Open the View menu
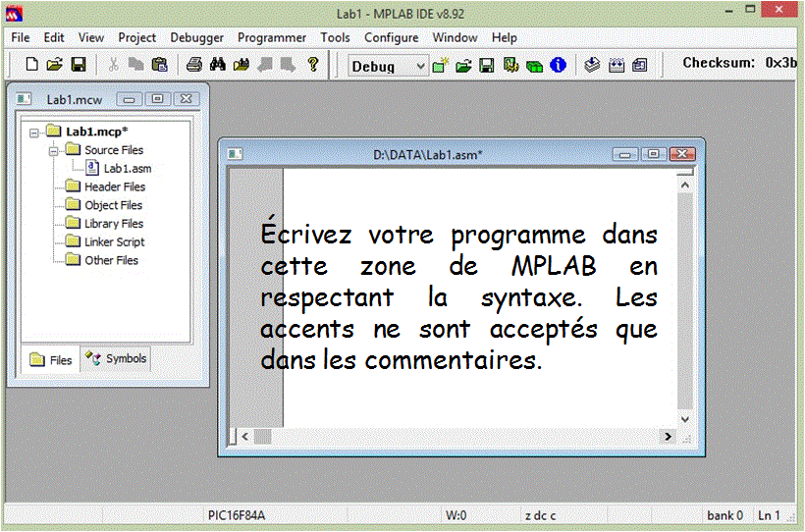The width and height of the screenshot is (805, 532). 91,37
